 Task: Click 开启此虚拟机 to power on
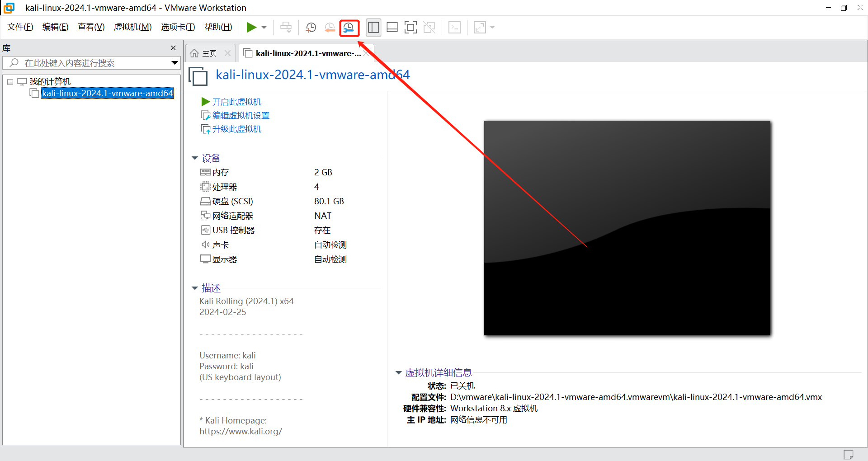point(236,102)
